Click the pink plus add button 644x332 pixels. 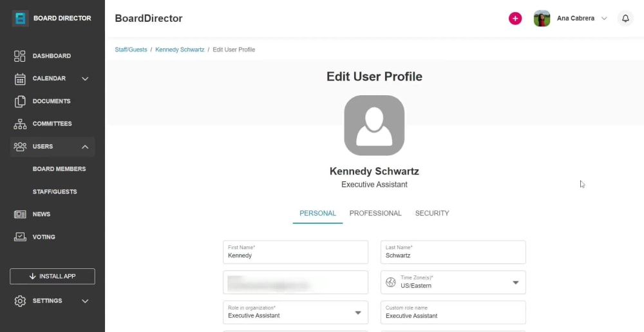click(515, 19)
